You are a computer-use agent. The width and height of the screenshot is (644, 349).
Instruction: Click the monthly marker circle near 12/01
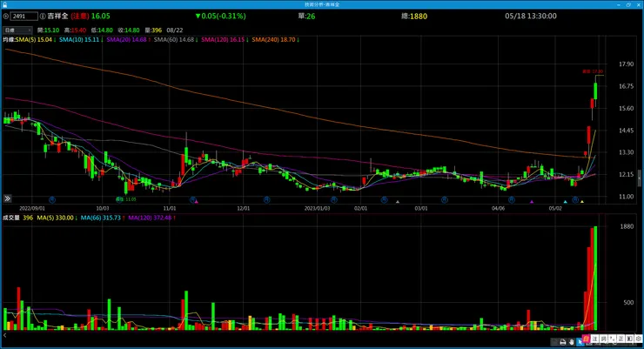click(267, 200)
